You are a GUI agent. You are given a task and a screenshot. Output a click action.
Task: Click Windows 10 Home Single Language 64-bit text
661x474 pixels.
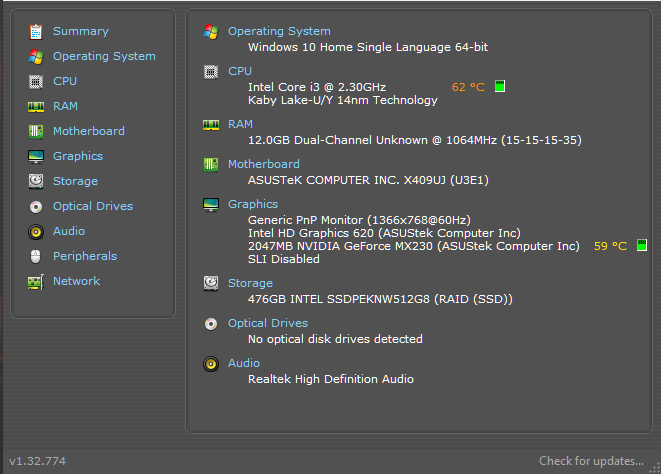[368, 47]
